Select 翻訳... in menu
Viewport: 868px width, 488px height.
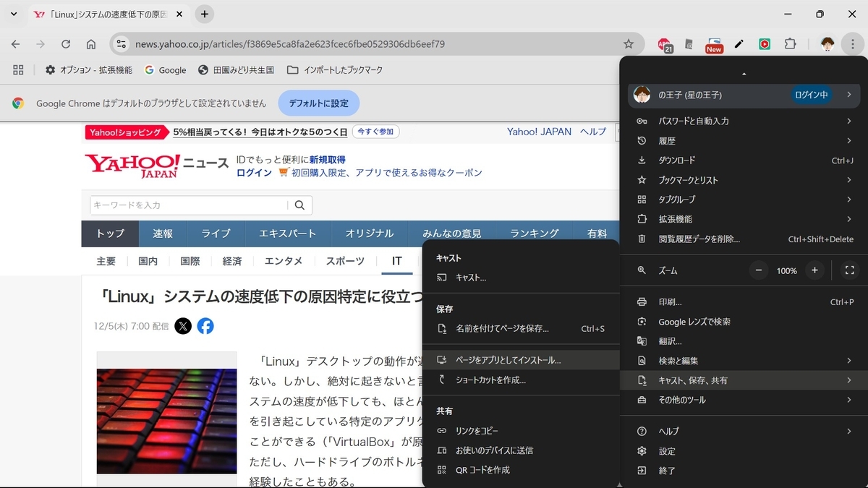click(x=744, y=341)
